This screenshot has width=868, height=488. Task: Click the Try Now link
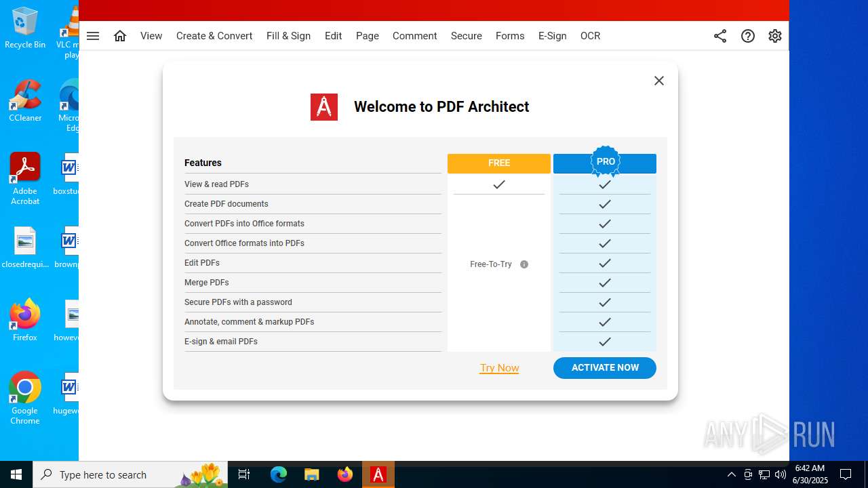(x=499, y=368)
